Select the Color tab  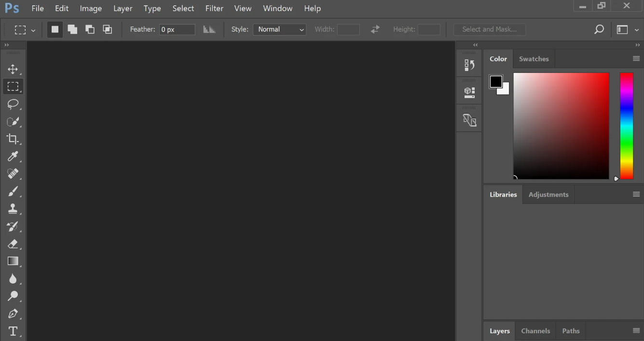point(498,58)
